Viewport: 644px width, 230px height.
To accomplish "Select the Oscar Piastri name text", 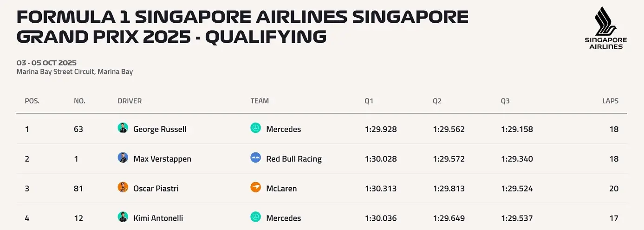I will [x=156, y=189].
